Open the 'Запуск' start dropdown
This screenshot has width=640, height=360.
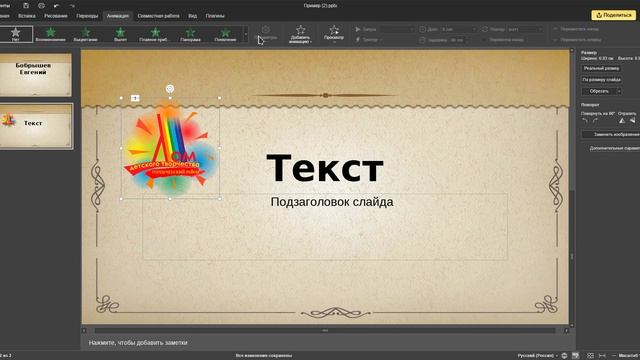(397, 29)
